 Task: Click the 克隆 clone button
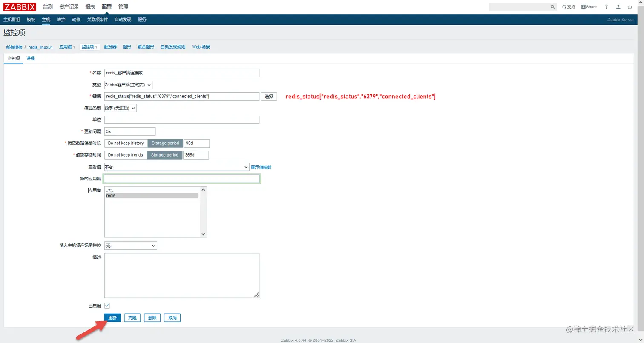point(132,318)
